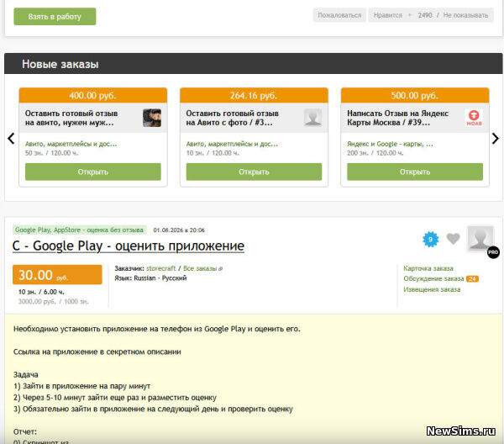Click title 'Написать Отзыв на Яндекс Карты Москва'

(398, 118)
